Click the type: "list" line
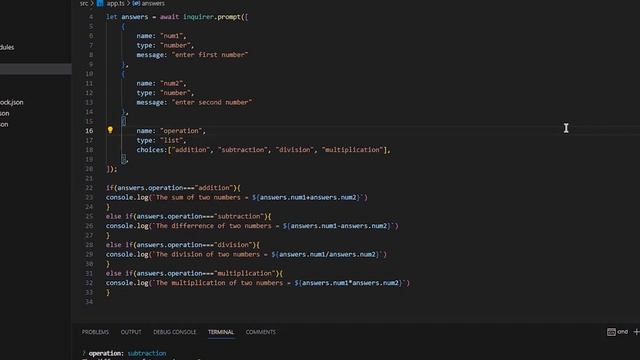This screenshot has height=360, width=640. (161, 140)
